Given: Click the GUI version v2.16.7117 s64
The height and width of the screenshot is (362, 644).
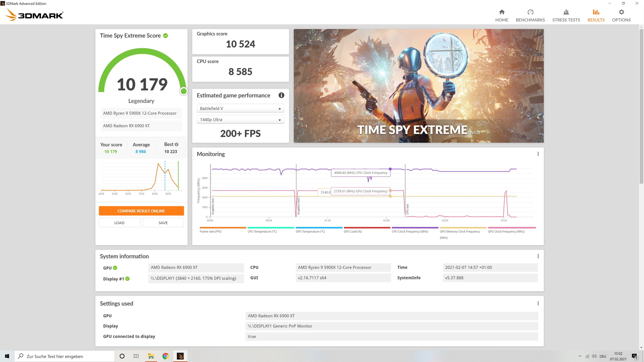Looking at the screenshot, I should pos(343,278).
